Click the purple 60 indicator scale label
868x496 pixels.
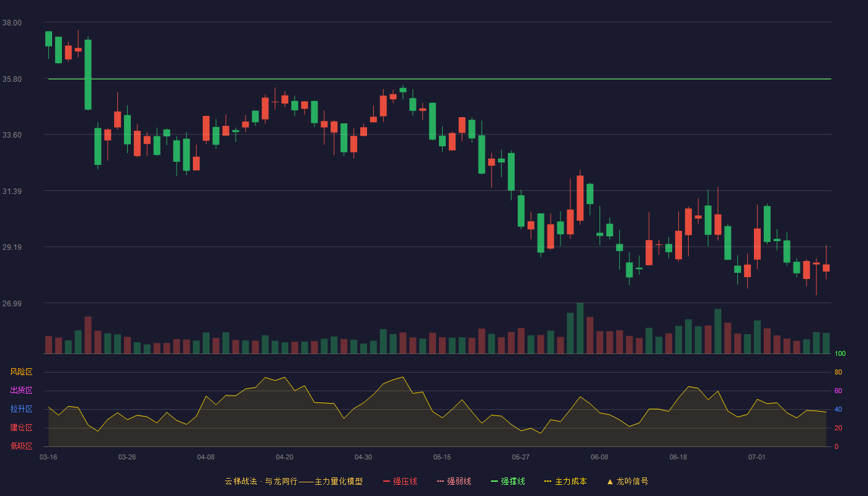point(838,391)
